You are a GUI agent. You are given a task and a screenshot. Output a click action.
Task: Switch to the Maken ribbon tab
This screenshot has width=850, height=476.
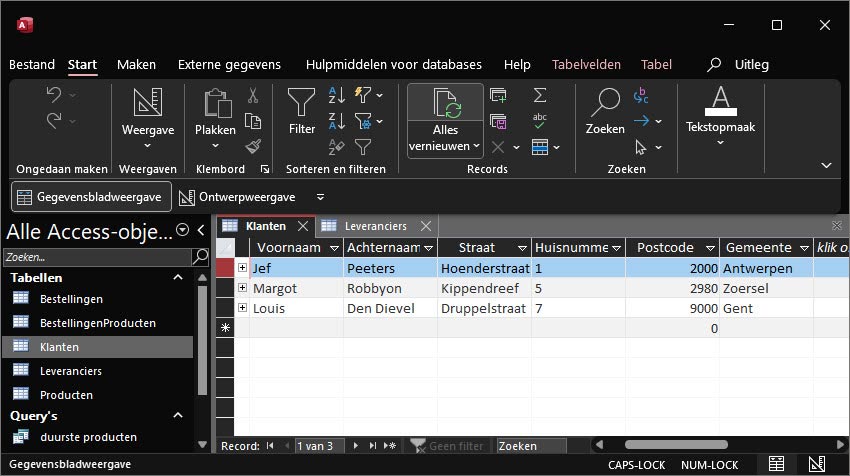point(136,65)
